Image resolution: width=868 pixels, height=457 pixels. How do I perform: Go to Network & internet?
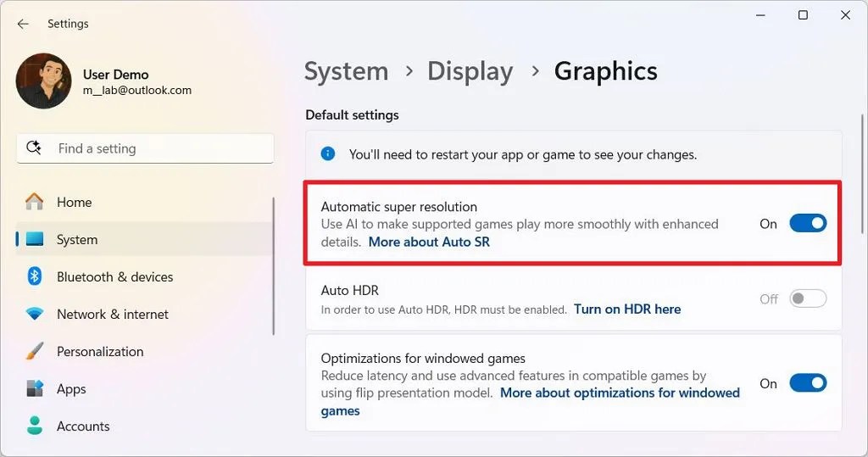tap(145, 314)
